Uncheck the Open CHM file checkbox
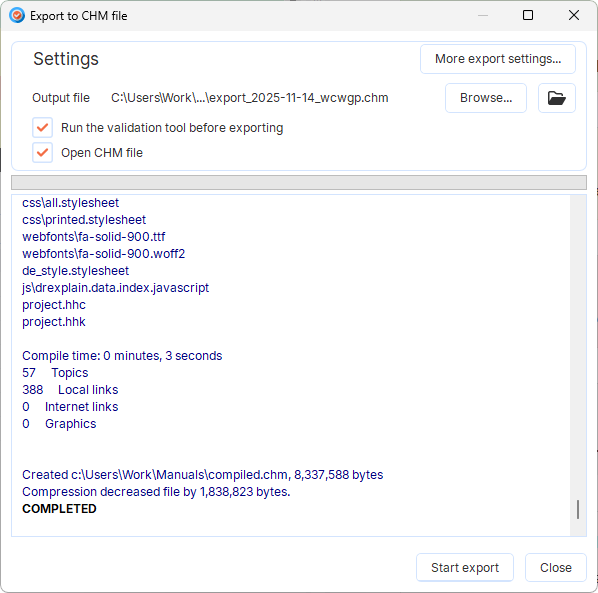 pos(42,153)
